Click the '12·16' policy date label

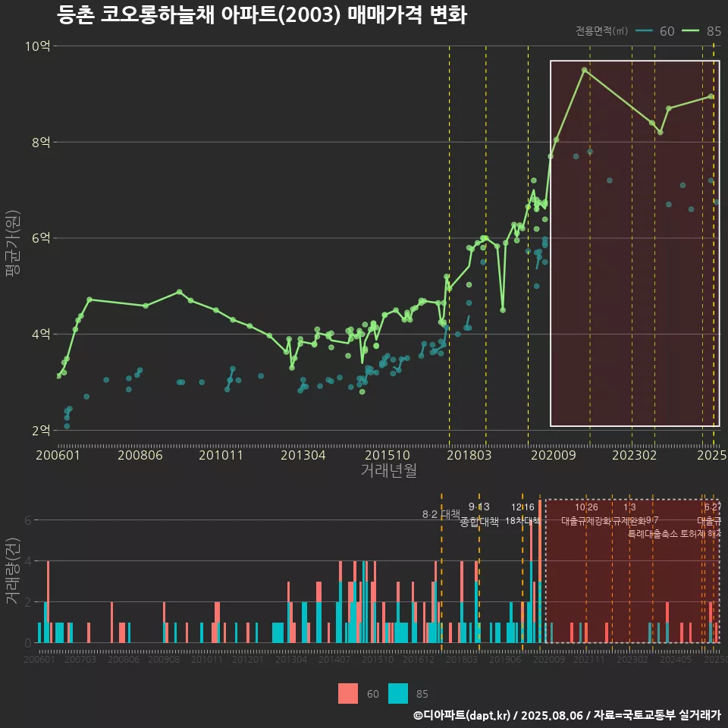[522, 507]
